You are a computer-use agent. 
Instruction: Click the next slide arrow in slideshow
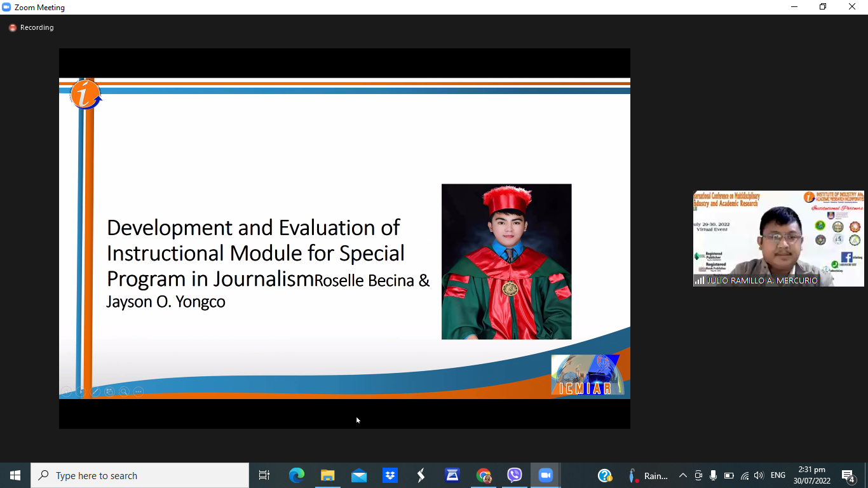(81, 392)
